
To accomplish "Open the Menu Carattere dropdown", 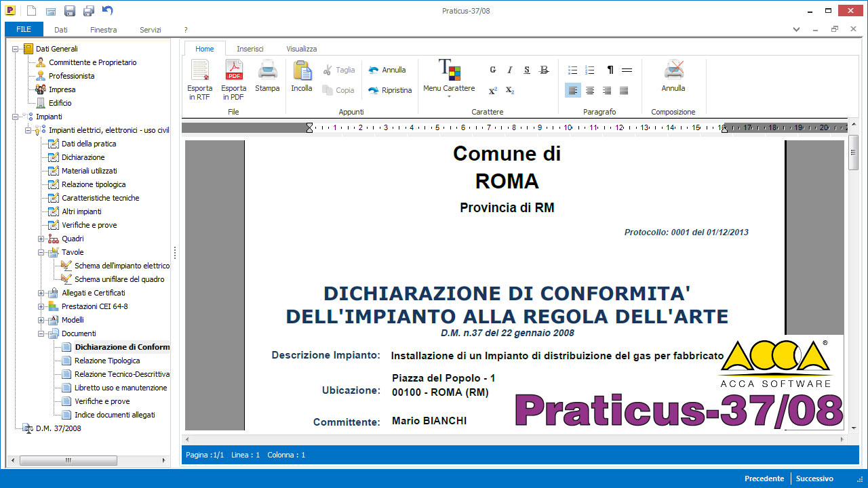I will coord(449,79).
